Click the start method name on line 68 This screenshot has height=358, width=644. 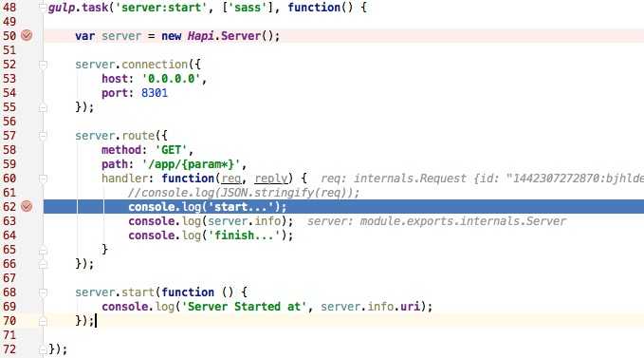[x=138, y=292]
